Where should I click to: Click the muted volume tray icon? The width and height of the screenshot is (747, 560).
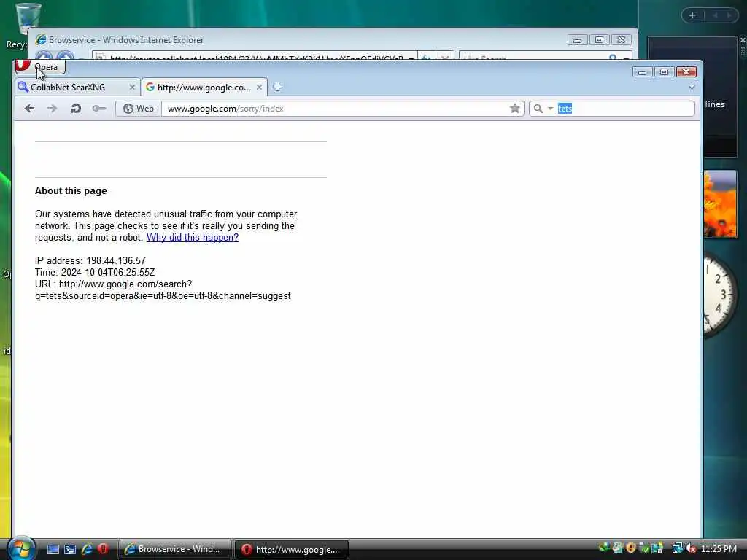coord(691,548)
